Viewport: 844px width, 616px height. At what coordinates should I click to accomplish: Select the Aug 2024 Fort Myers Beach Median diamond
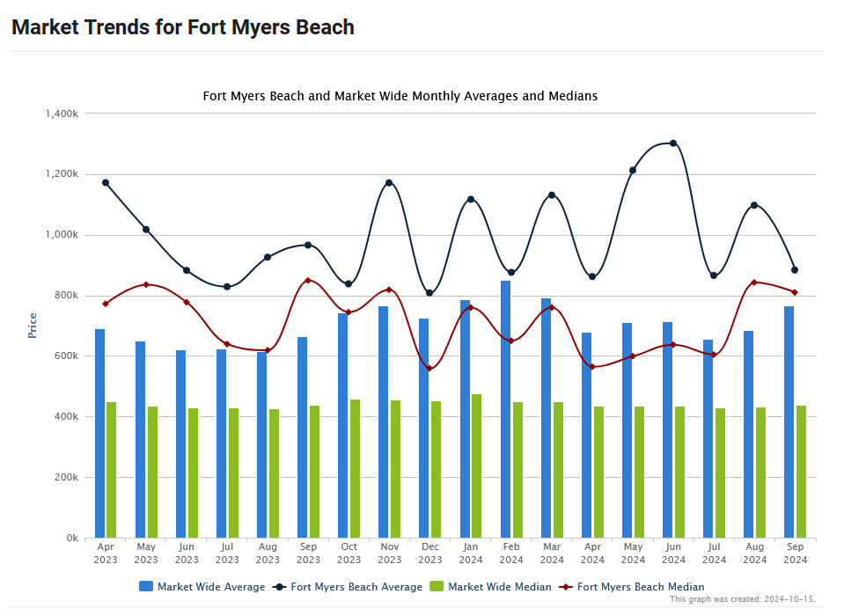click(x=754, y=282)
